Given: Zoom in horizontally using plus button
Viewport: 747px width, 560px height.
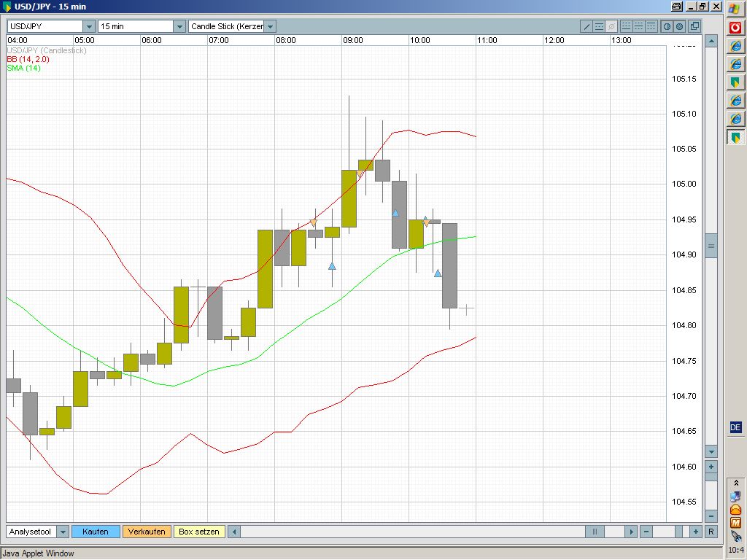Looking at the screenshot, I should click(696, 532).
